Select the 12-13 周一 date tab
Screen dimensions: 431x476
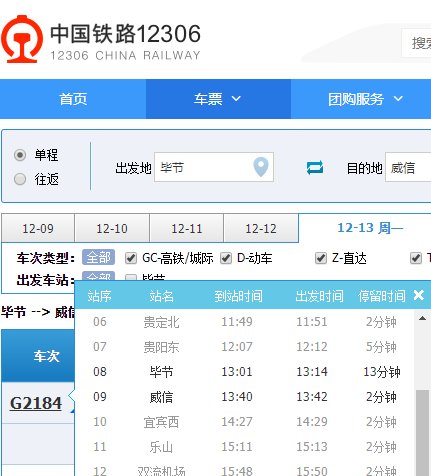coord(370,228)
